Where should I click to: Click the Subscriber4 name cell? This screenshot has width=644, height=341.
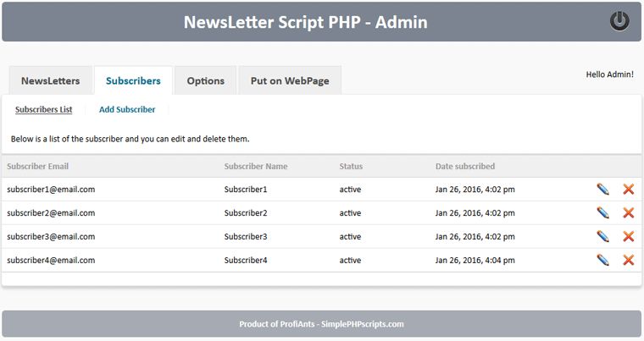click(x=246, y=260)
